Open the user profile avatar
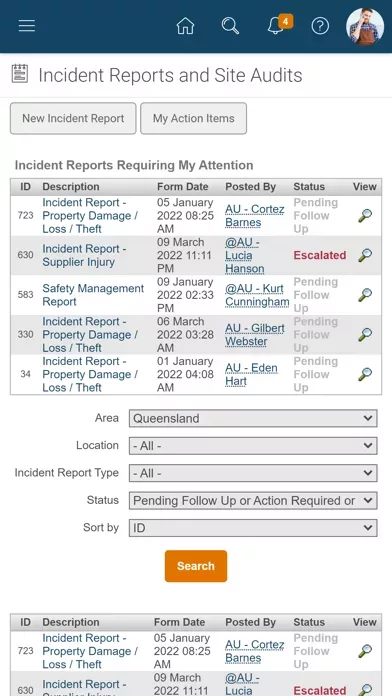 point(365,26)
